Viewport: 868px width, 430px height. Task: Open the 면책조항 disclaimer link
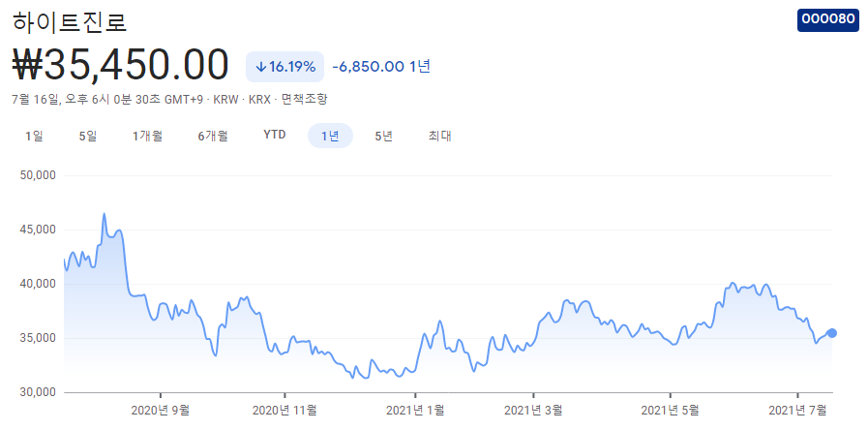coord(305,100)
